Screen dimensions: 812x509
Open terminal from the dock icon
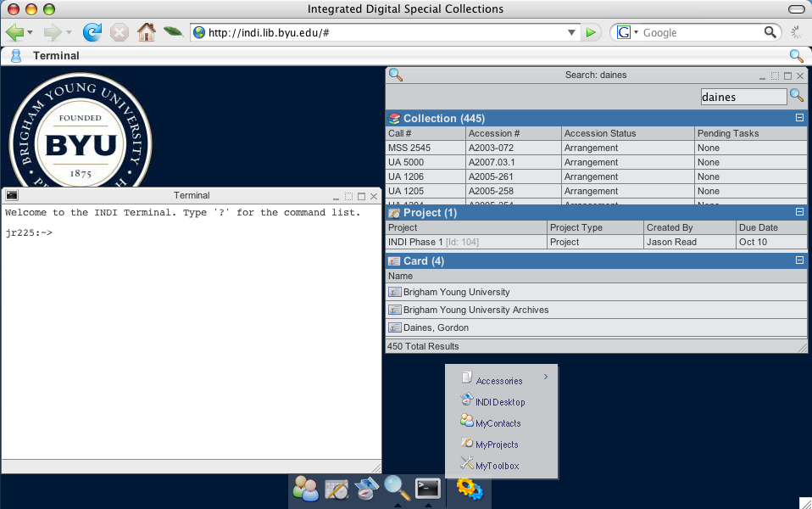pyautogui.click(x=428, y=489)
